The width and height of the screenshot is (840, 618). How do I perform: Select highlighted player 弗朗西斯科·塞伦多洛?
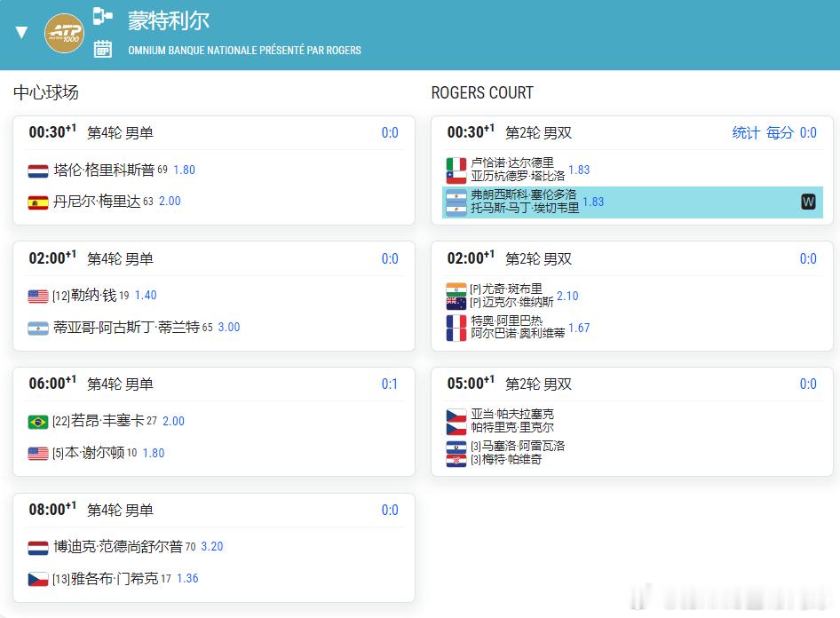[x=523, y=194]
